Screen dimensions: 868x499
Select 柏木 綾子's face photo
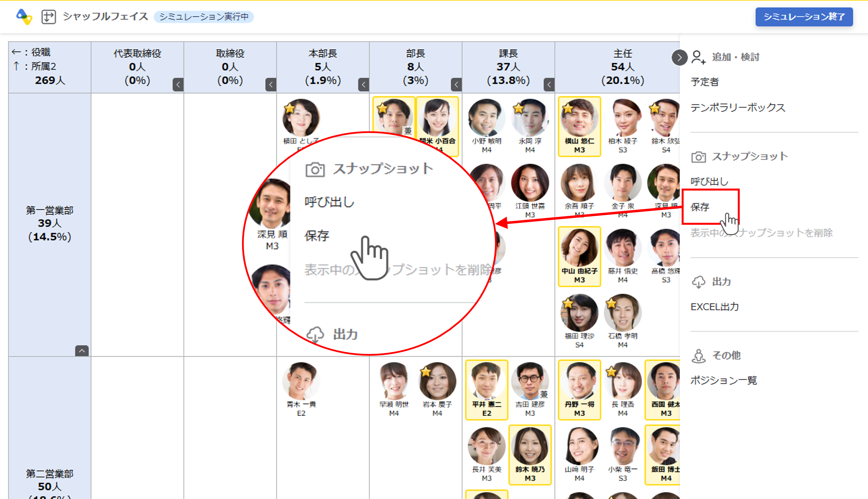point(623,118)
